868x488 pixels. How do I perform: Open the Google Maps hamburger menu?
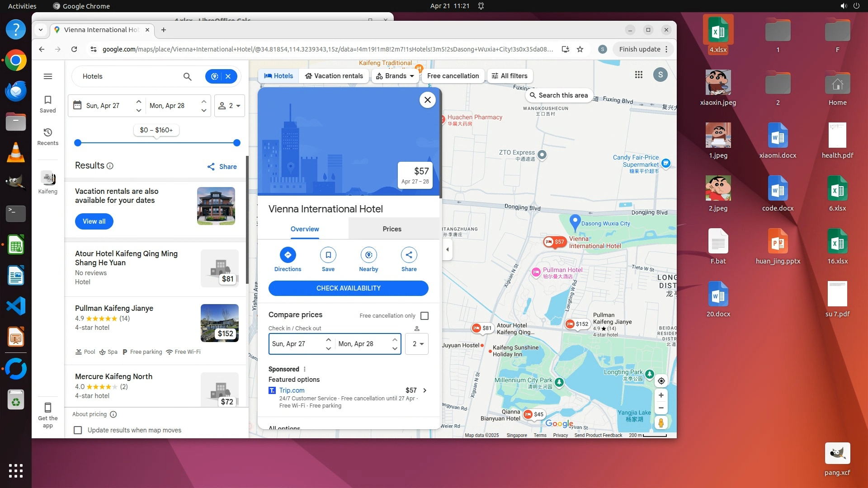48,76
